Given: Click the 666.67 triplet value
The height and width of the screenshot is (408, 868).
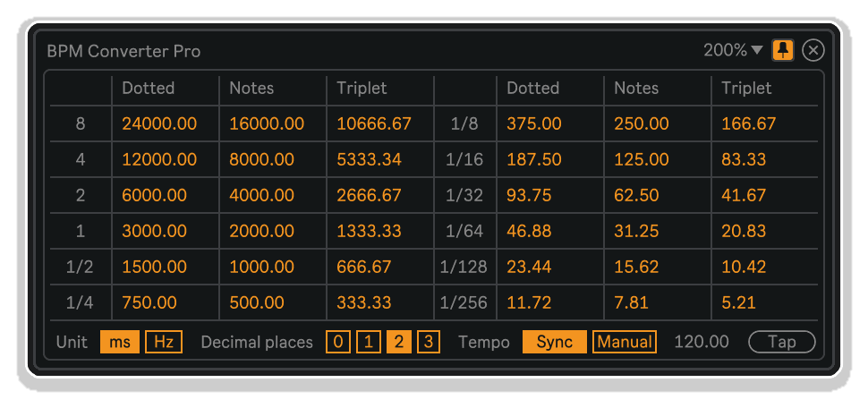Looking at the screenshot, I should coord(364,267).
